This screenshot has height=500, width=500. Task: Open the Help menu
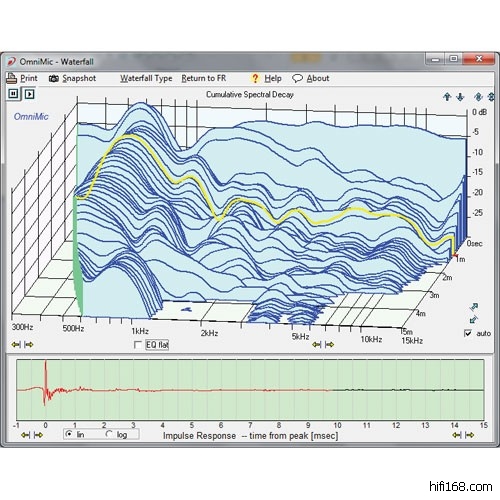pyautogui.click(x=266, y=78)
